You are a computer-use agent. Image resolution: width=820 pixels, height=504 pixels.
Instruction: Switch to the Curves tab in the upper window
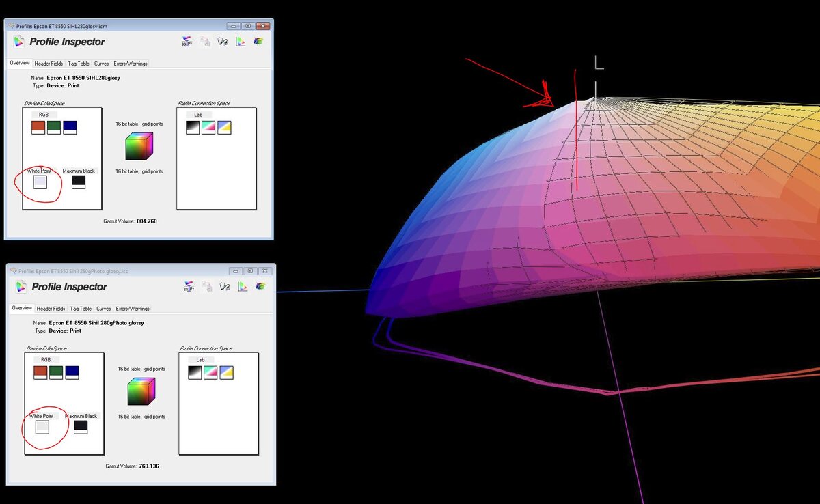101,64
